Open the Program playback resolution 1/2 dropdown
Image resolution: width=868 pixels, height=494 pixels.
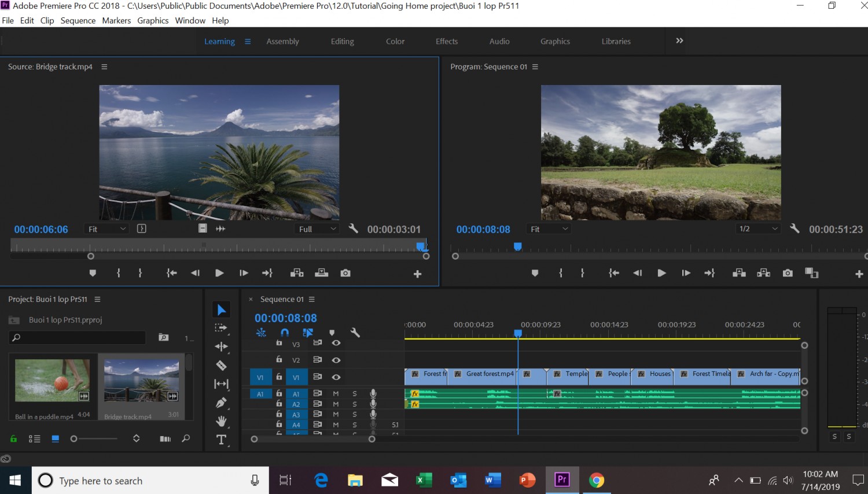coord(758,229)
